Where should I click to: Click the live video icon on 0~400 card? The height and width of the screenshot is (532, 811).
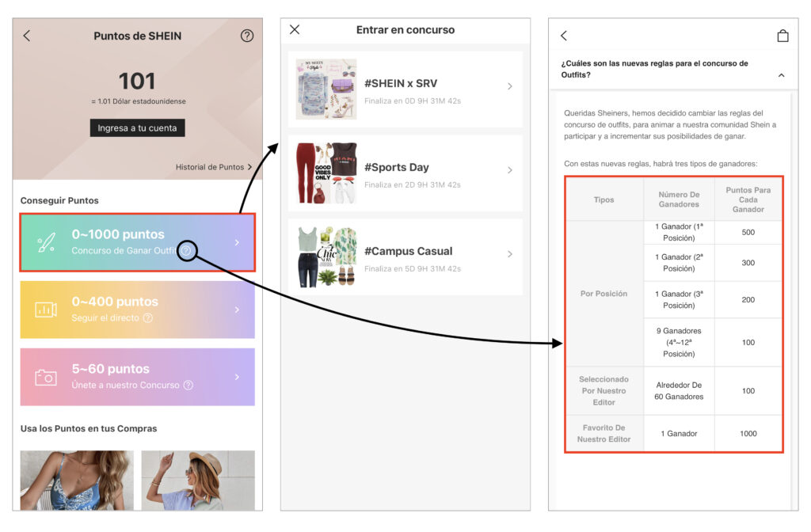click(45, 310)
